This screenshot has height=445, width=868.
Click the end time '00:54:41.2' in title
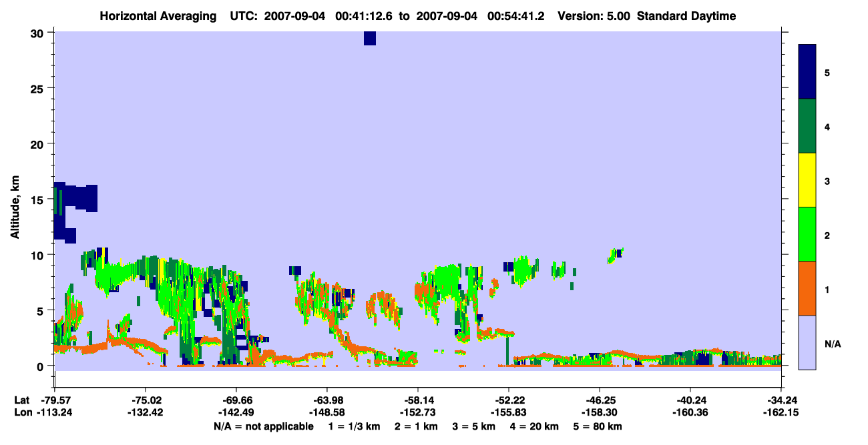[514, 16]
